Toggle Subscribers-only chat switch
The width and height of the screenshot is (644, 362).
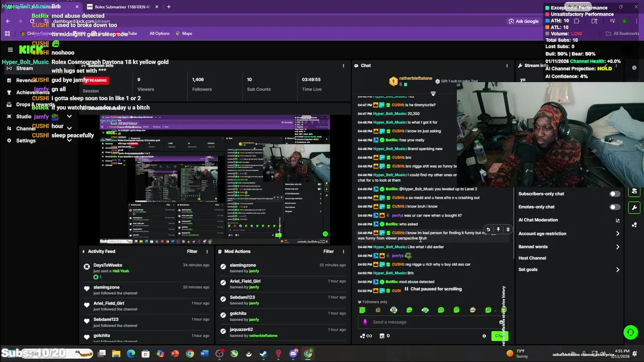(614, 194)
